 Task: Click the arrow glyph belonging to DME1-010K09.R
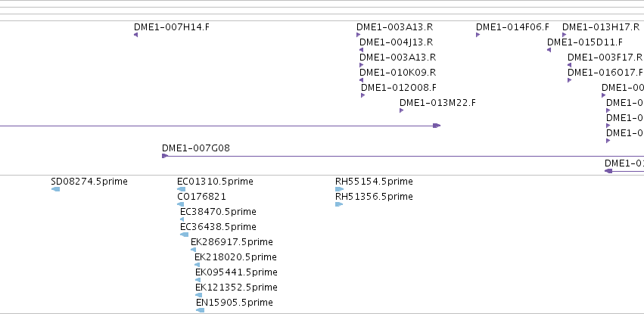362,80
